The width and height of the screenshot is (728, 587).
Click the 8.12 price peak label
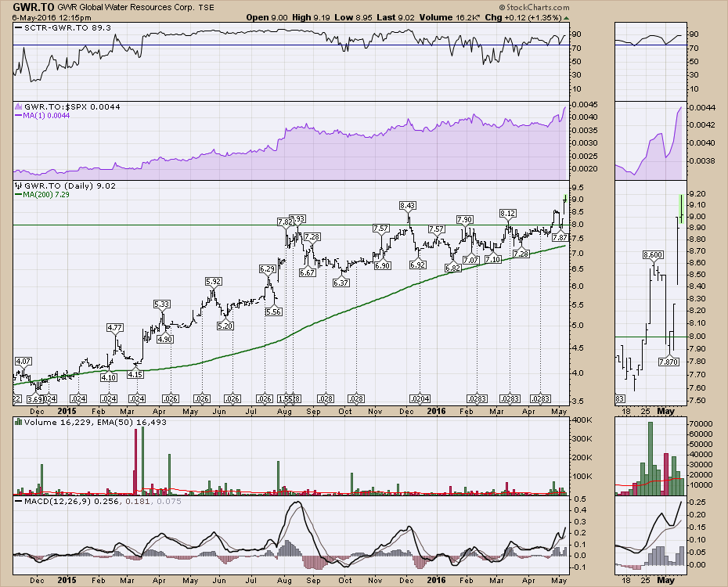[507, 214]
